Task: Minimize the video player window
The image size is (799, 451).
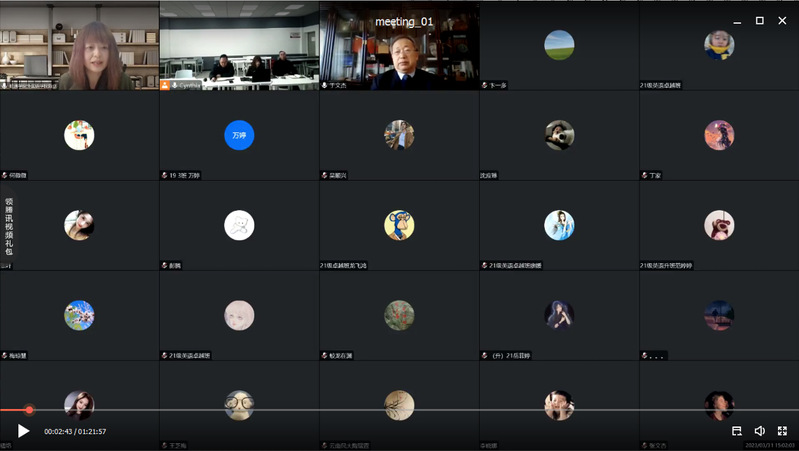Action: pos(738,20)
